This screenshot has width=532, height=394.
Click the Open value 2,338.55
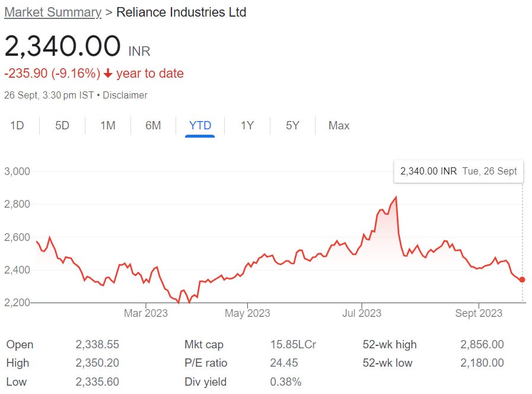click(x=97, y=344)
